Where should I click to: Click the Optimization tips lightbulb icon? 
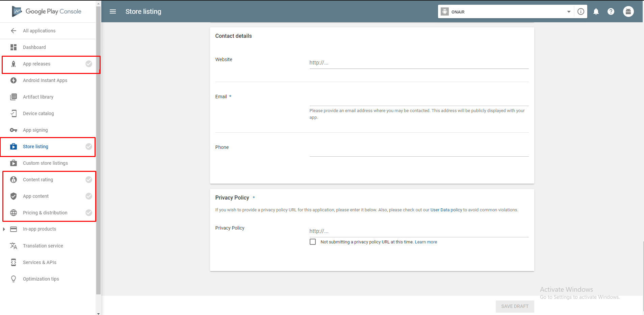(14, 279)
